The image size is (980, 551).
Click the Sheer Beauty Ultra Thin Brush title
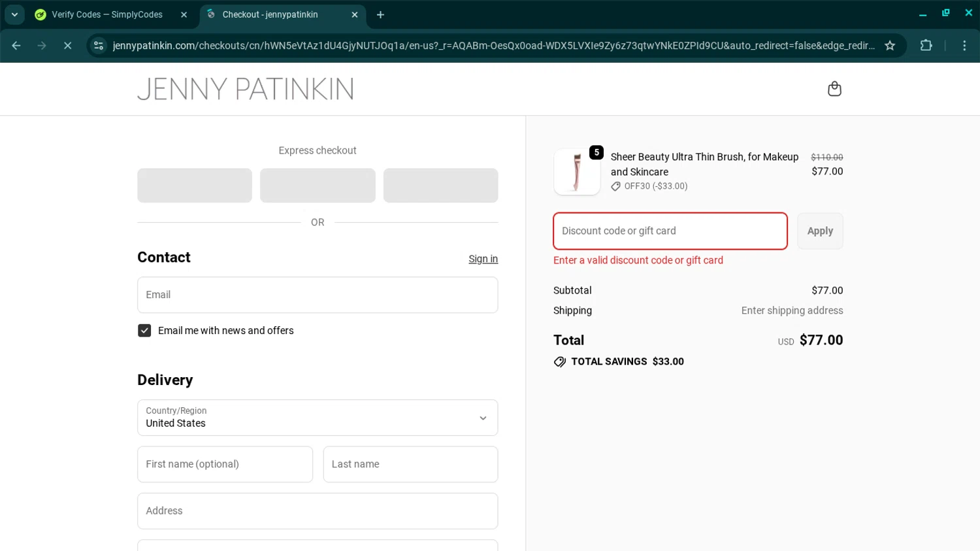click(704, 164)
